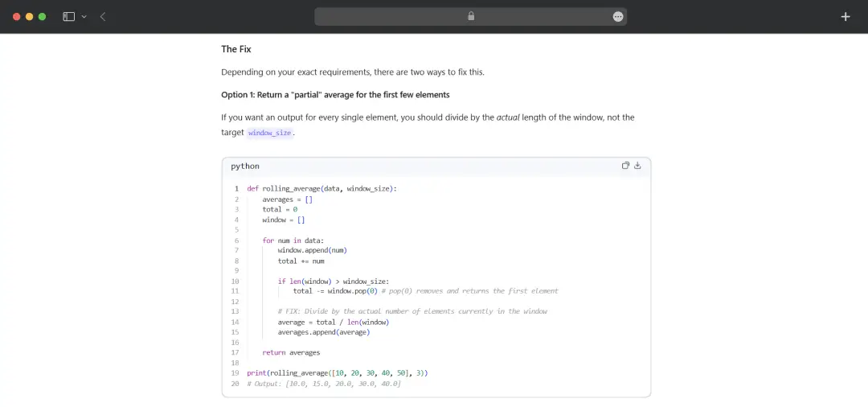Image resolution: width=868 pixels, height=407 pixels.
Task: Click line number 19 in gutter
Action: [x=235, y=373]
